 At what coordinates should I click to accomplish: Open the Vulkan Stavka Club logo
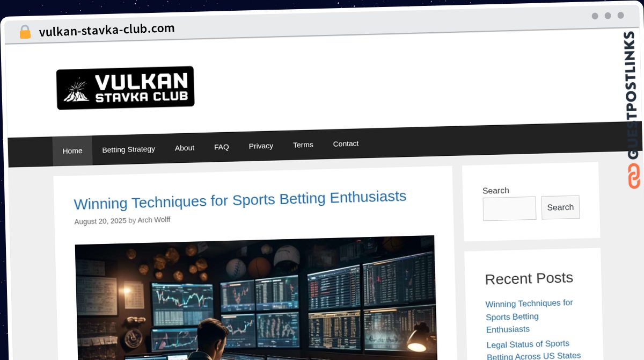(125, 88)
